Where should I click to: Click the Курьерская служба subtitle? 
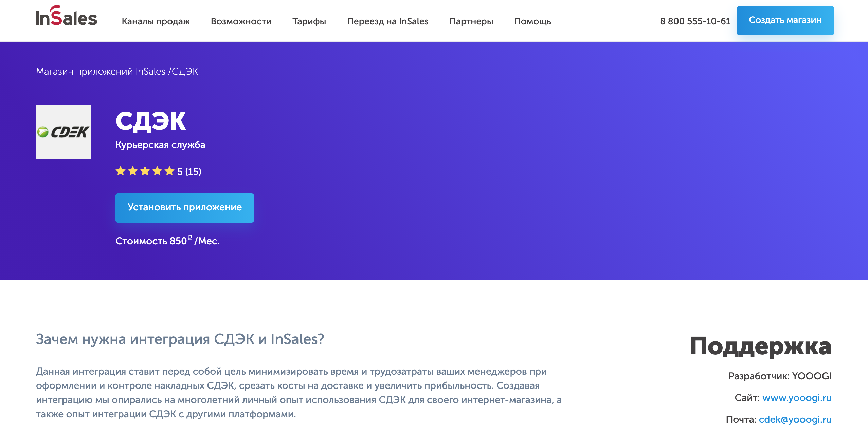pyautogui.click(x=160, y=145)
